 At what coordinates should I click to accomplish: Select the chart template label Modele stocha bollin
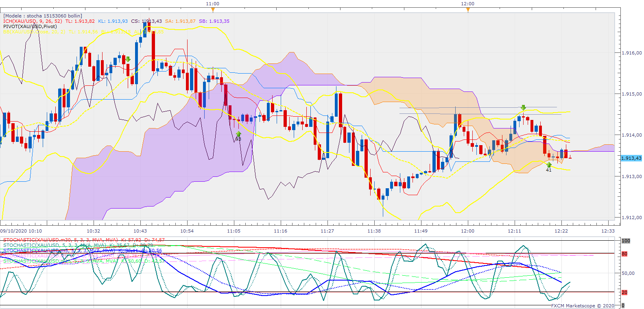(43, 16)
